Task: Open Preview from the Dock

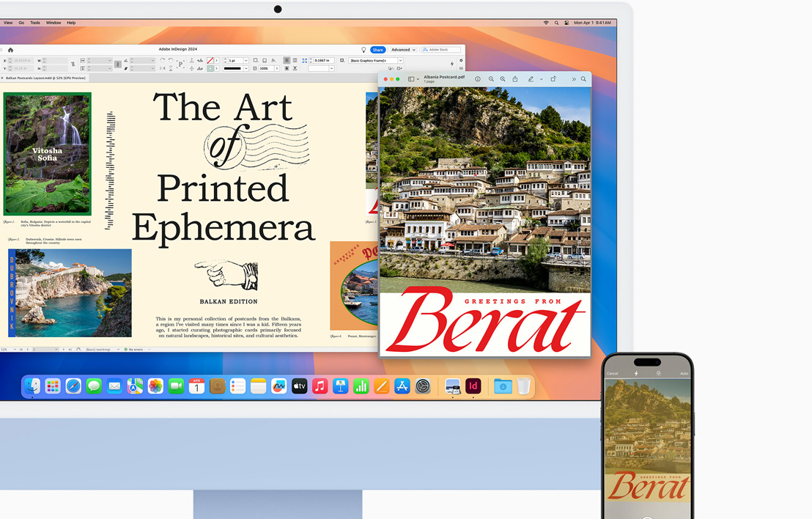Action: 453,386
